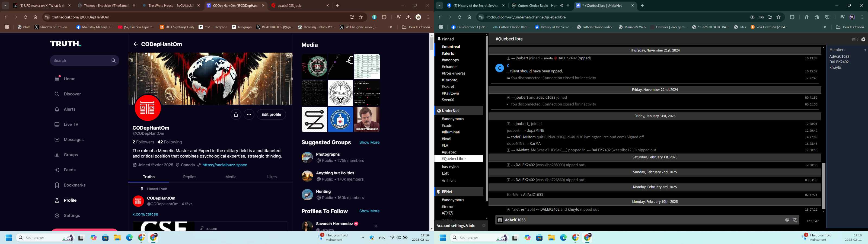
Task: Switch to the Replies tab on profile
Action: tap(190, 177)
